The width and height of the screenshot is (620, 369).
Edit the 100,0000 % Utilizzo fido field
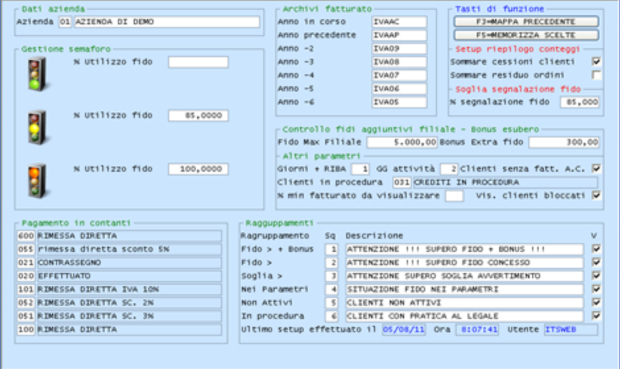pyautogui.click(x=198, y=169)
